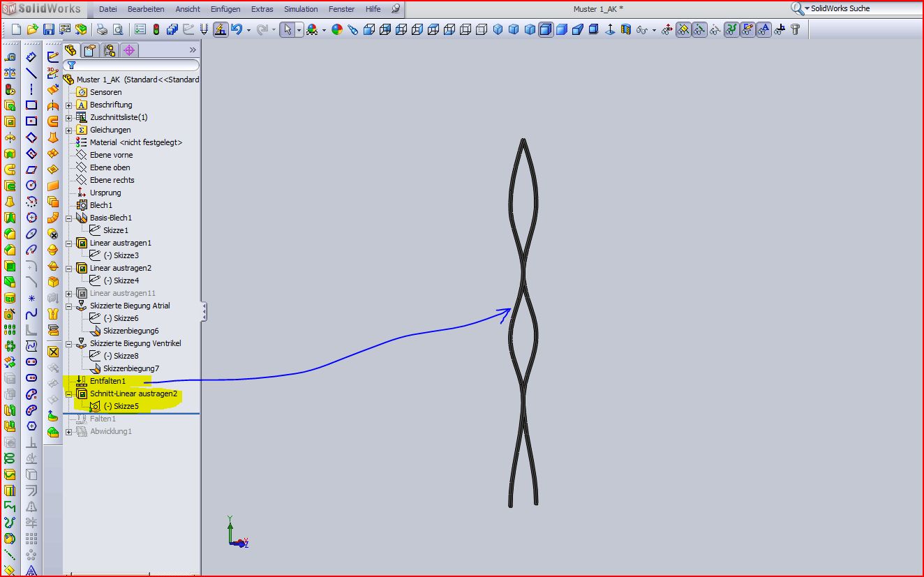Open the PropertyManager tab icon

89,50
